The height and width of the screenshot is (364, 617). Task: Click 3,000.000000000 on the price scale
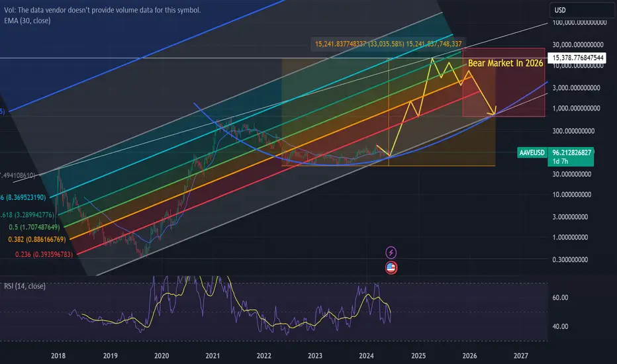tap(576, 88)
